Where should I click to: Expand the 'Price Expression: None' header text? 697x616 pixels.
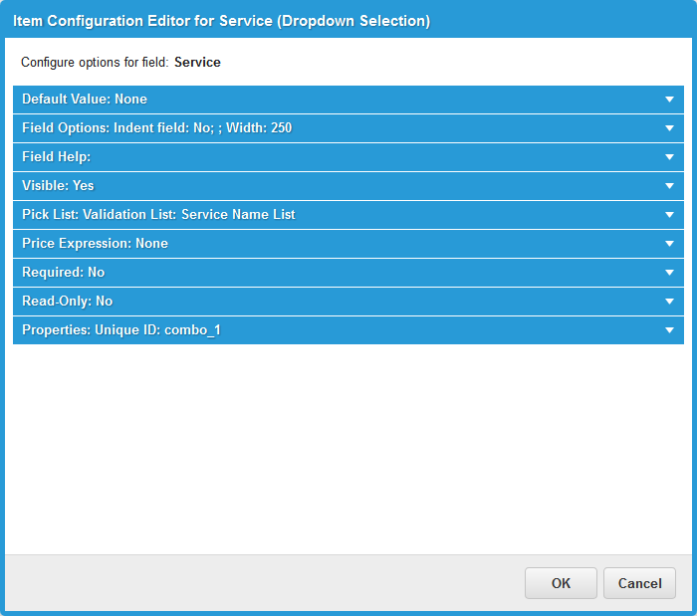pos(95,244)
